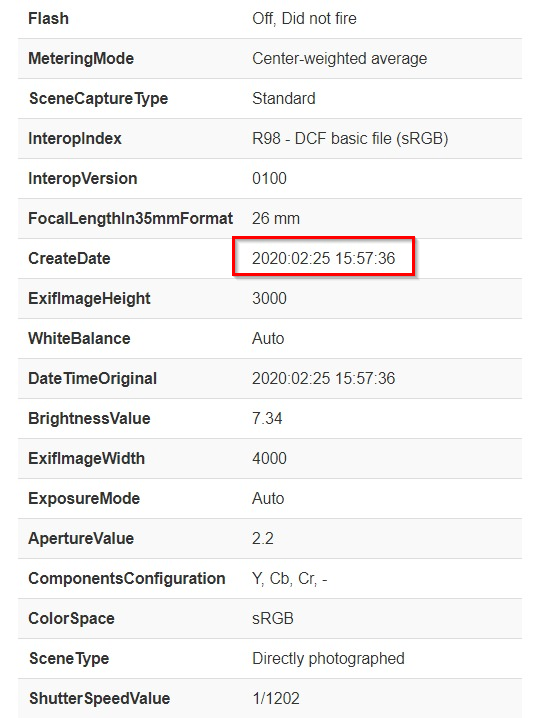Click the ApertureValue 2.2 entry
The height and width of the screenshot is (718, 545).
(263, 538)
